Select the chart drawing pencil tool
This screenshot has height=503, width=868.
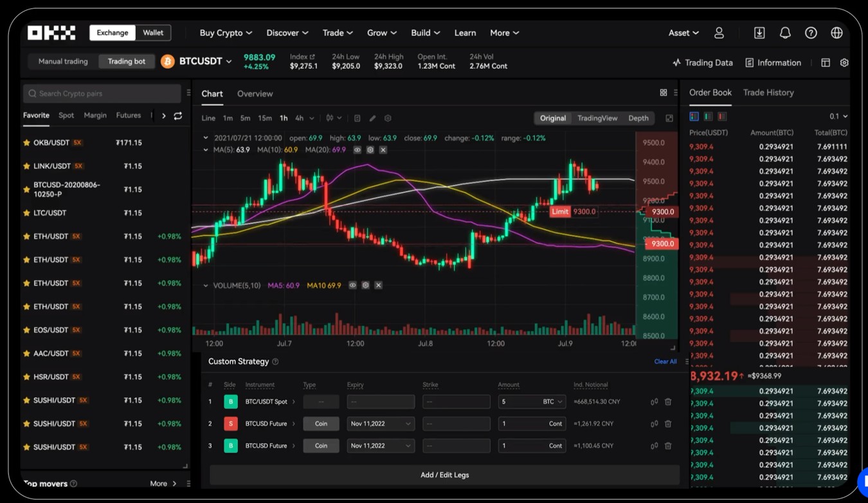372,118
